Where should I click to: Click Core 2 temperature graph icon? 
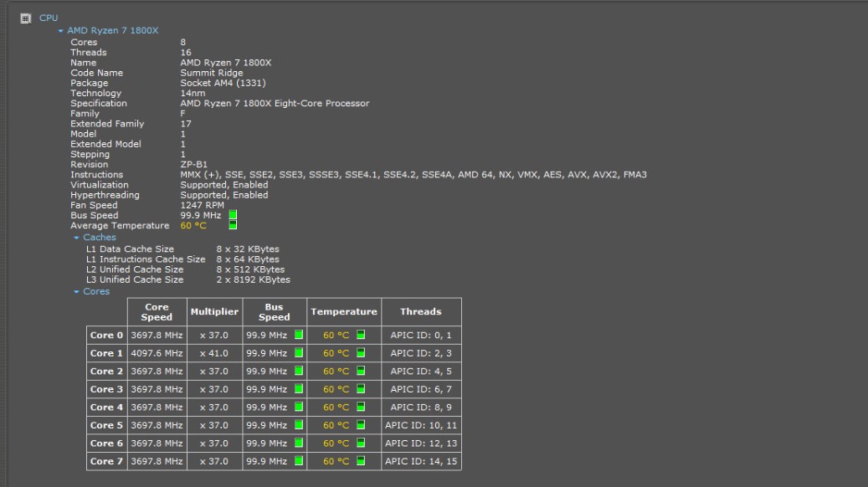(361, 371)
